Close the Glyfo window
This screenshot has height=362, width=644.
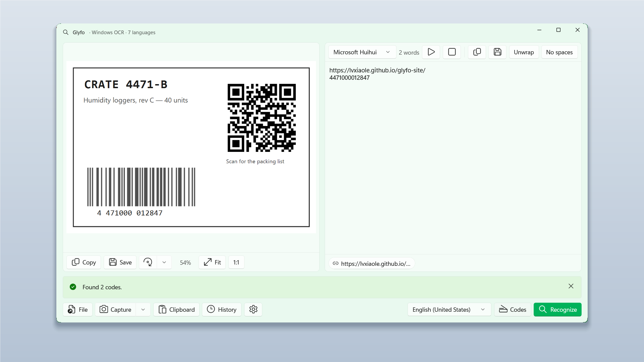tap(578, 30)
